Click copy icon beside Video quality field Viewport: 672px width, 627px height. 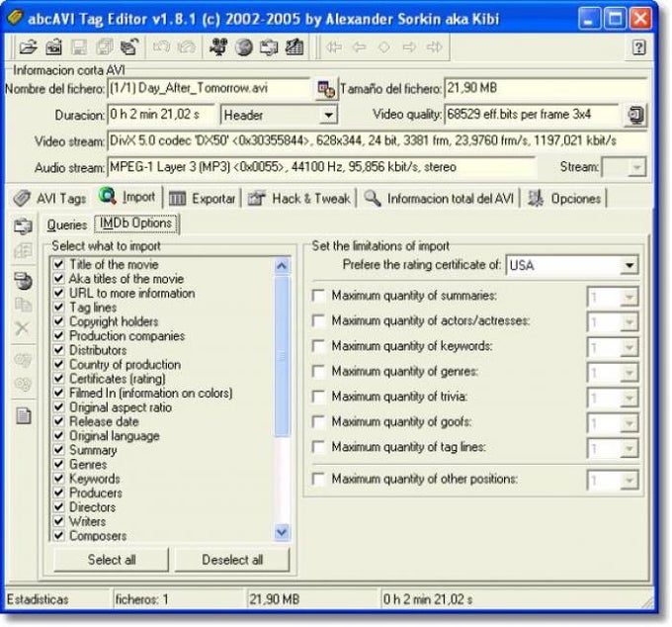click(635, 115)
